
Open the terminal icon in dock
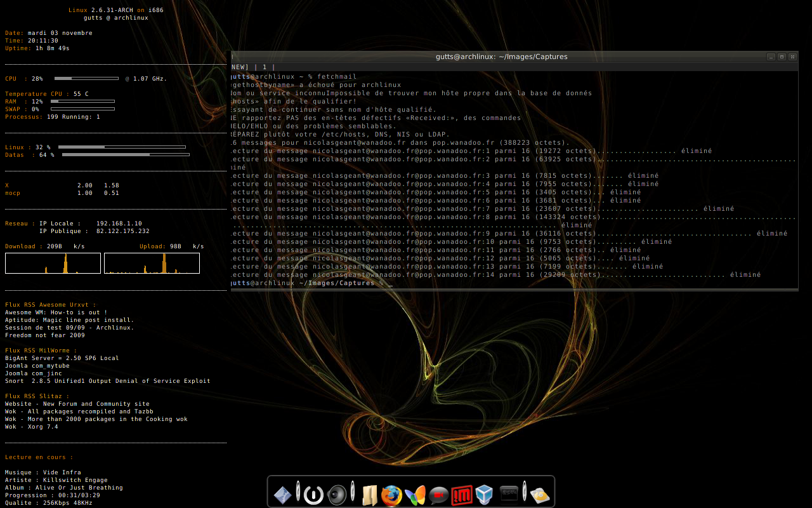point(509,493)
